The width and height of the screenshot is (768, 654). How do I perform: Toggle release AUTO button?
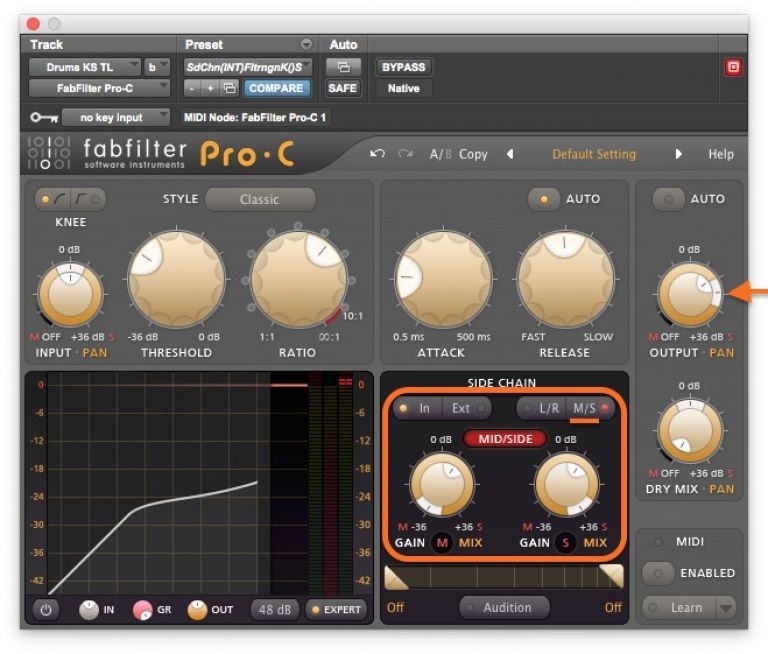[544, 199]
